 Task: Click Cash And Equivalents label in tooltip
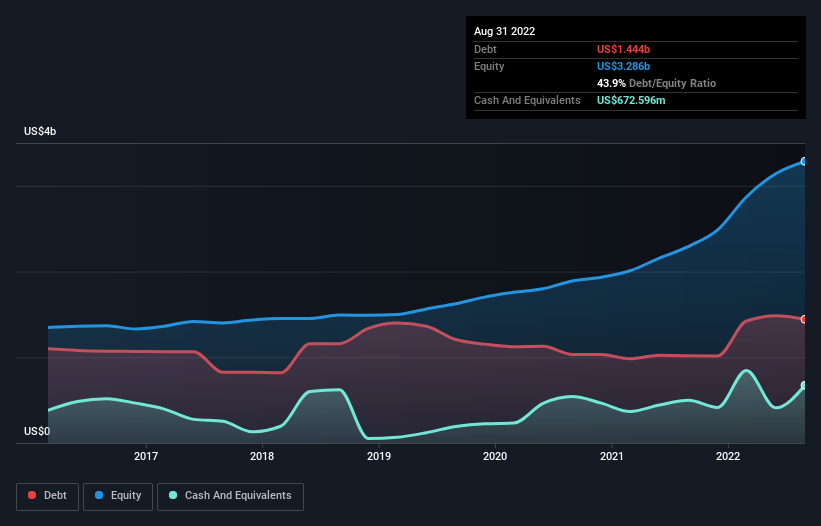tap(527, 100)
